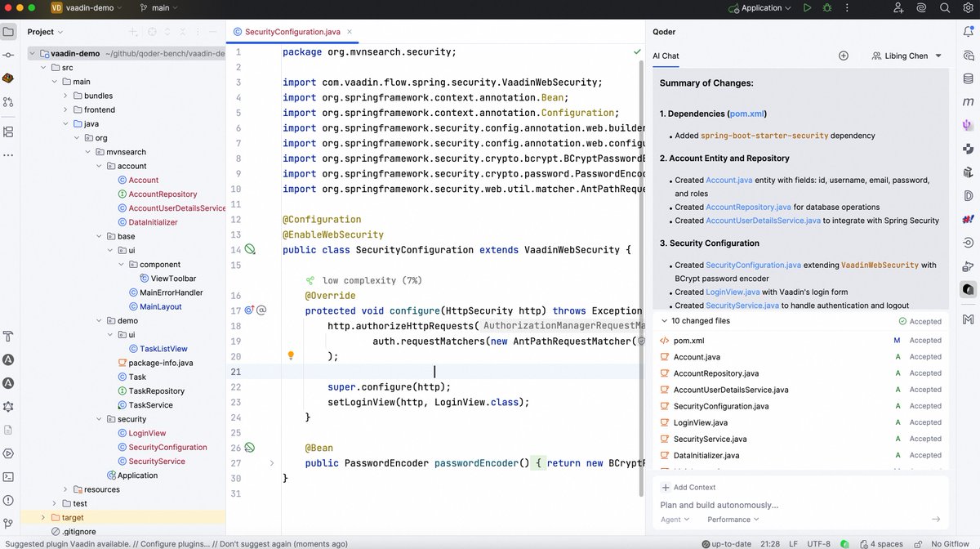Click the green inspection checkmark in editor
The image size is (980, 549).
(x=637, y=51)
